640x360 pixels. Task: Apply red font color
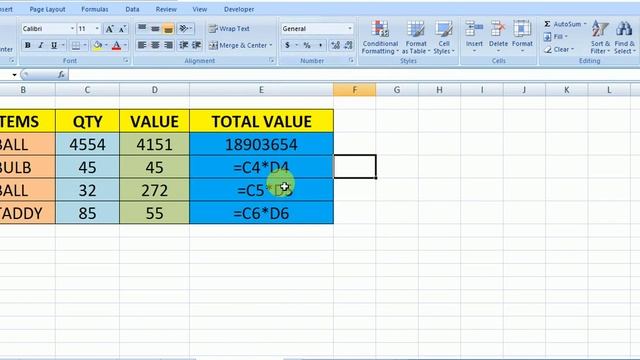coord(116,45)
